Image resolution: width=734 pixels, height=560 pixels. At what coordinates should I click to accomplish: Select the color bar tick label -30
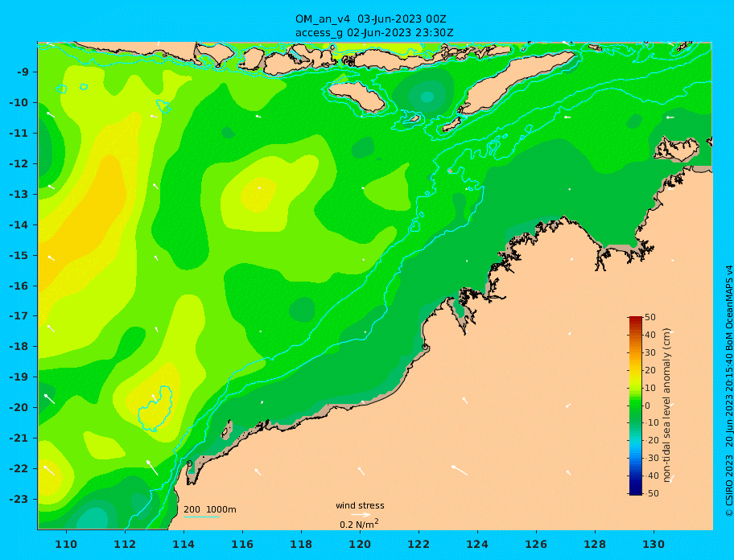pos(650,458)
